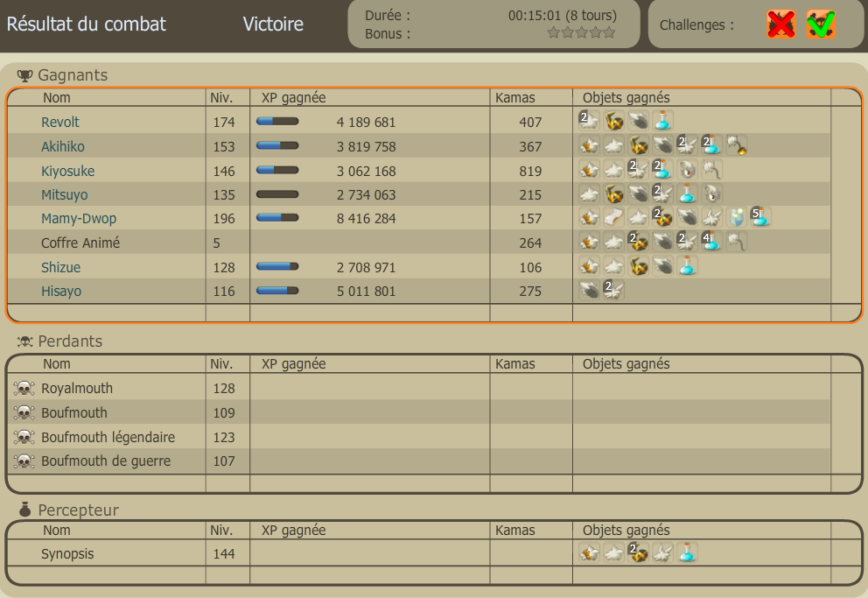Click Kiyosuke's eye item
The image size is (868, 598).
pyautogui.click(x=687, y=170)
